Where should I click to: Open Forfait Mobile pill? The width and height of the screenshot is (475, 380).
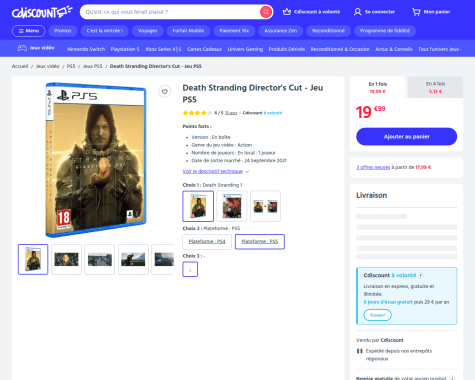click(188, 31)
